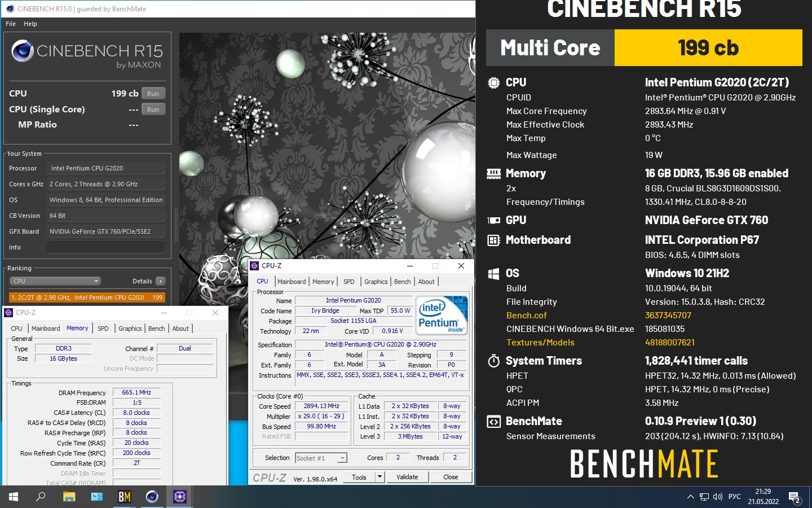Click CPU-Z icon in Memory window title
Image resolution: width=812 pixels, height=508 pixels.
(9, 313)
